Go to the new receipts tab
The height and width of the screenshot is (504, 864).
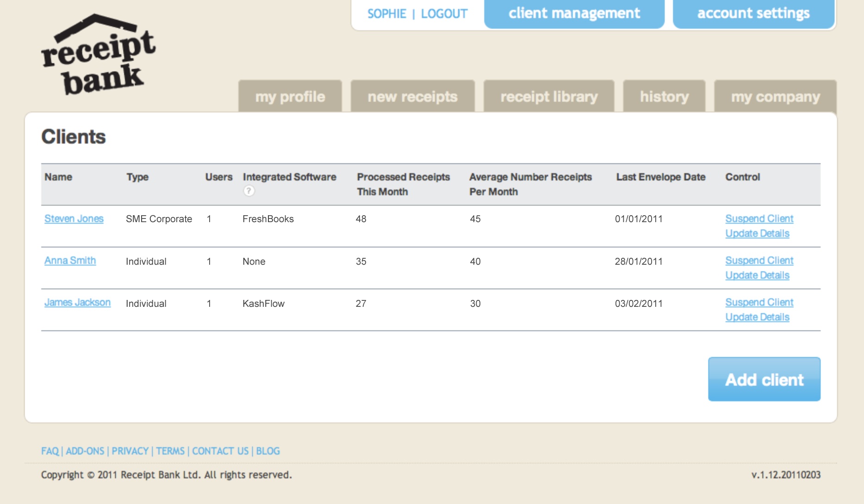point(412,97)
